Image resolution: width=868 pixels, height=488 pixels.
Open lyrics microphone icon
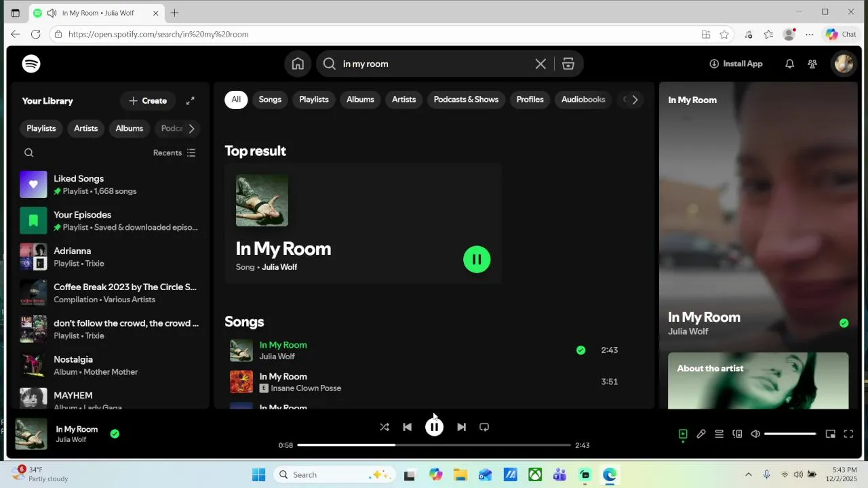coord(701,434)
